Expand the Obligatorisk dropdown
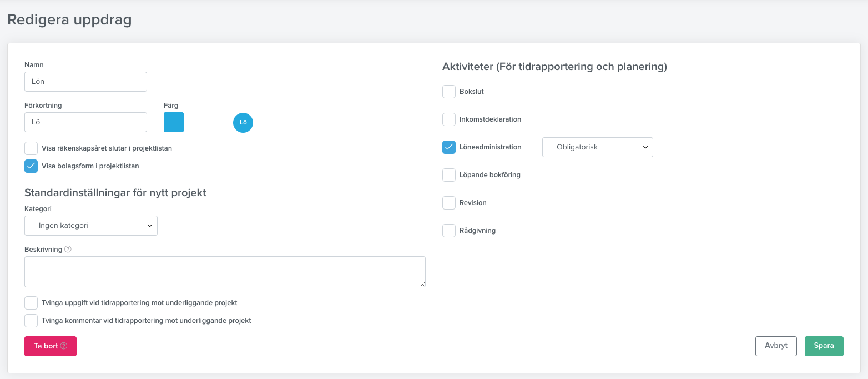 [x=598, y=147]
